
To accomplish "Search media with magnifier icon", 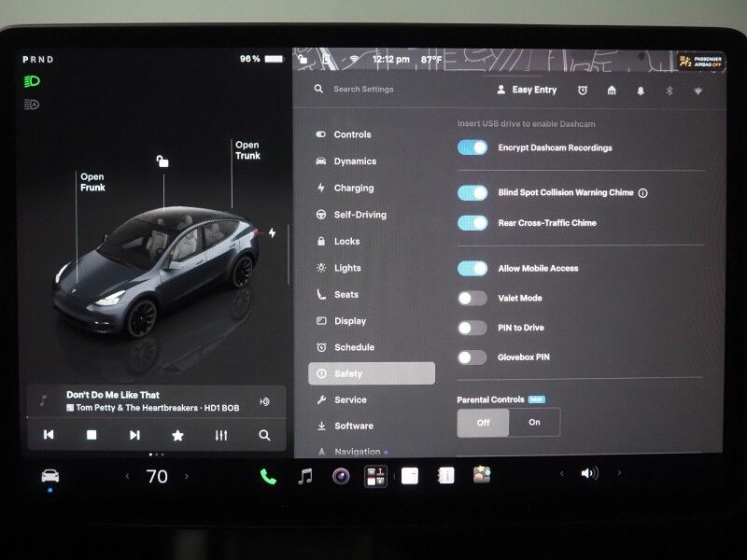I will pyautogui.click(x=264, y=435).
